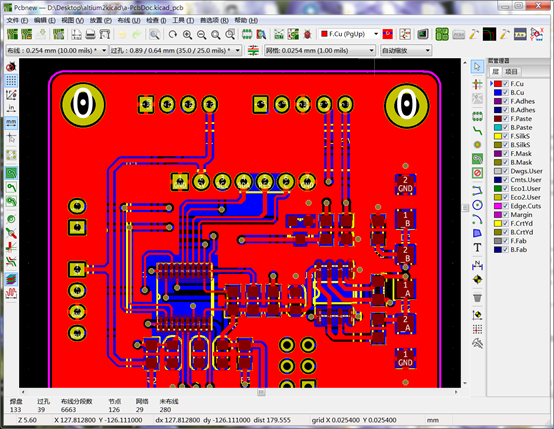This screenshot has width=554, height=429.
Task: Open the F.Cu active layer dropdown
Action: (x=349, y=34)
